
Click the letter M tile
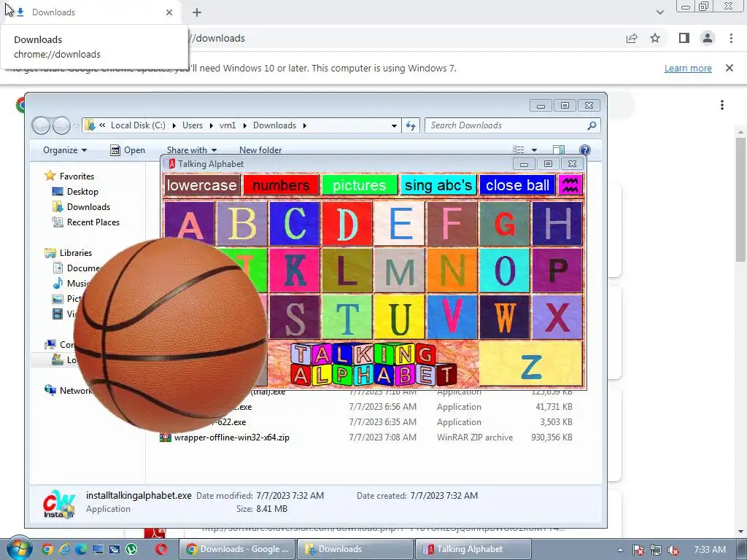pos(400,270)
